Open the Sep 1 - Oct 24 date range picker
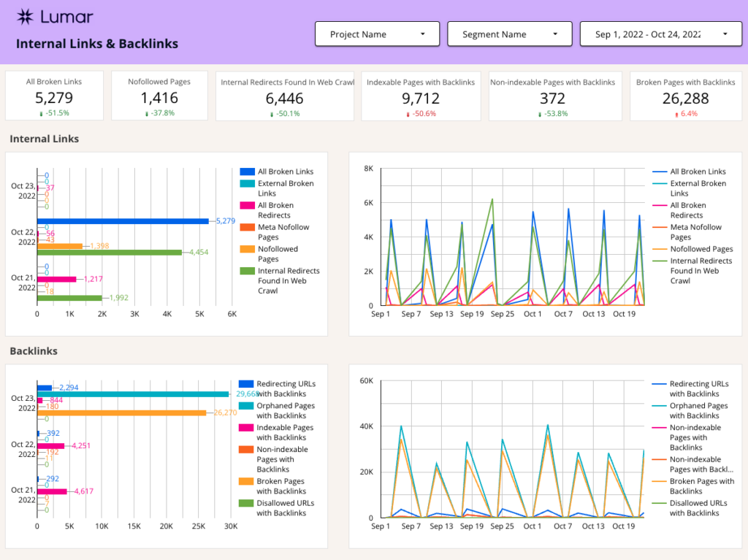Screen dimensions: 748x560 (660, 33)
